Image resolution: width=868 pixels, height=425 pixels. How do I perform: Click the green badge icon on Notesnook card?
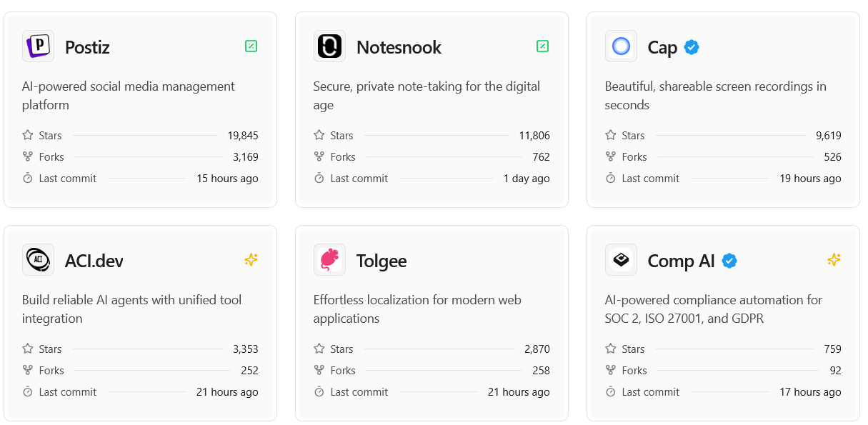coord(542,46)
